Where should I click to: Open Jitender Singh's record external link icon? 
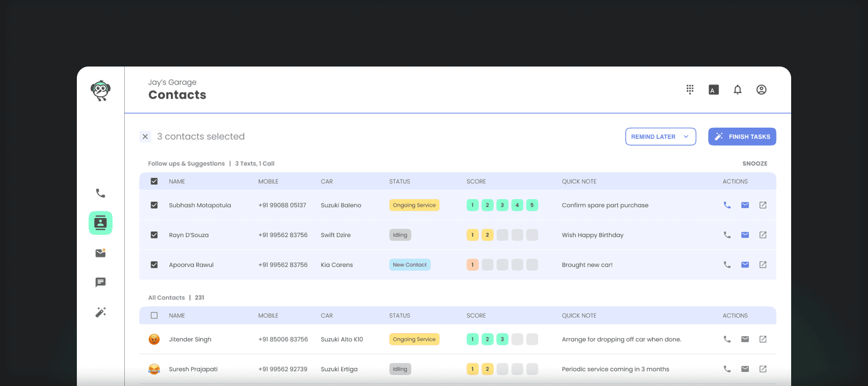point(763,339)
